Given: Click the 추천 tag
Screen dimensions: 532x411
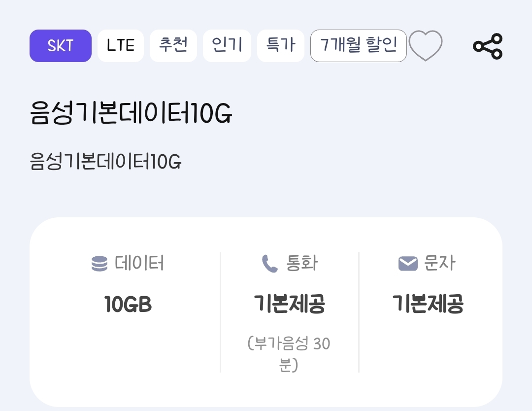Looking at the screenshot, I should [173, 46].
